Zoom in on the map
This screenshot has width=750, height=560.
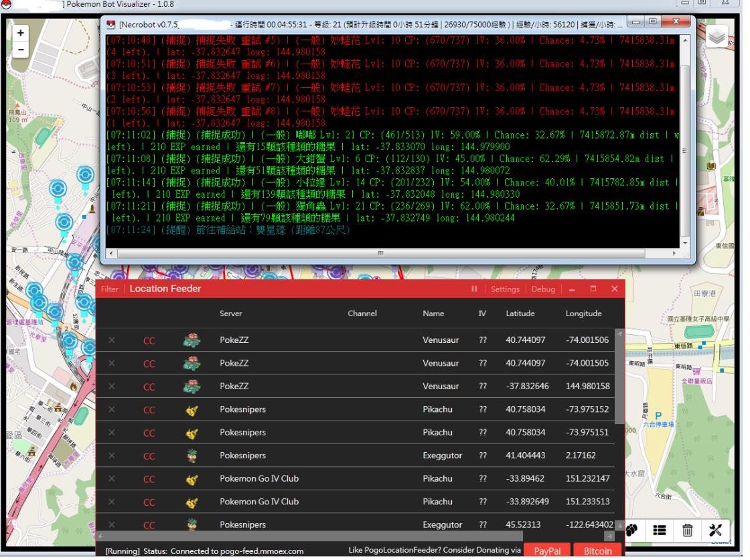click(x=21, y=33)
